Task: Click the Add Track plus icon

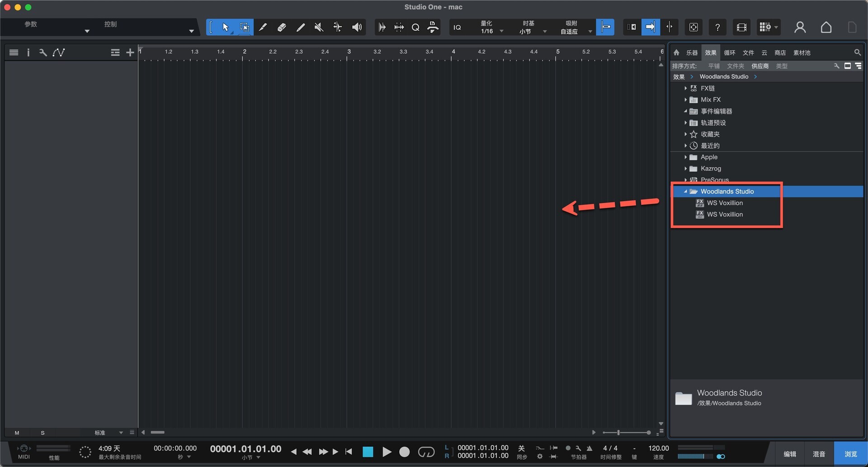Action: pos(130,52)
